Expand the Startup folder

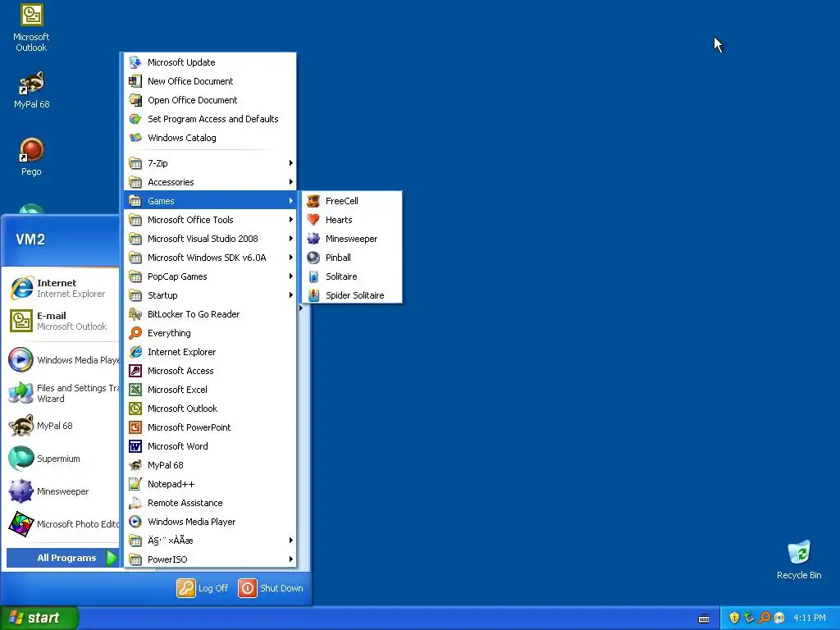(x=210, y=295)
